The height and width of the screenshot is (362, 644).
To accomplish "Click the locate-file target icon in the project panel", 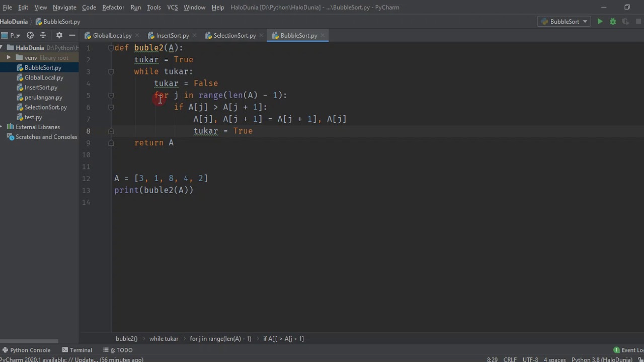I will tap(30, 35).
